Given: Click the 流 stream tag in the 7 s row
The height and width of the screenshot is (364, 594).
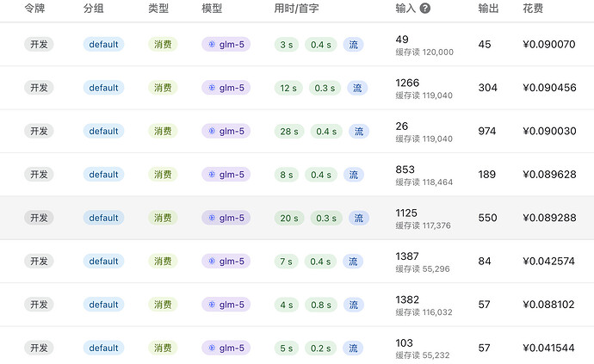Looking at the screenshot, I should [x=353, y=262].
